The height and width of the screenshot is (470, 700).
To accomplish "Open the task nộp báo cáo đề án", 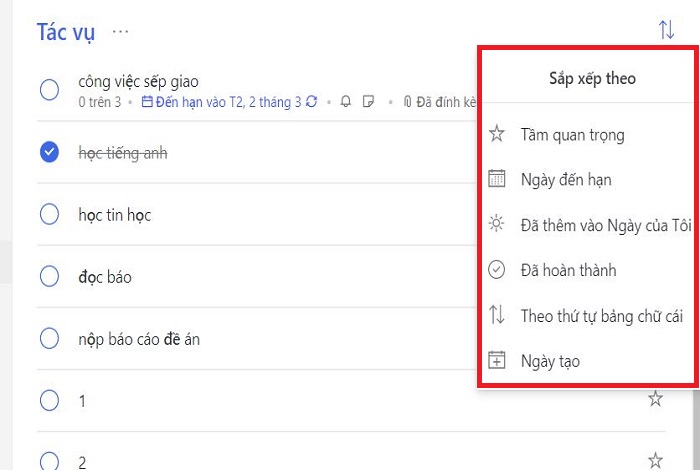I will coord(139,339).
